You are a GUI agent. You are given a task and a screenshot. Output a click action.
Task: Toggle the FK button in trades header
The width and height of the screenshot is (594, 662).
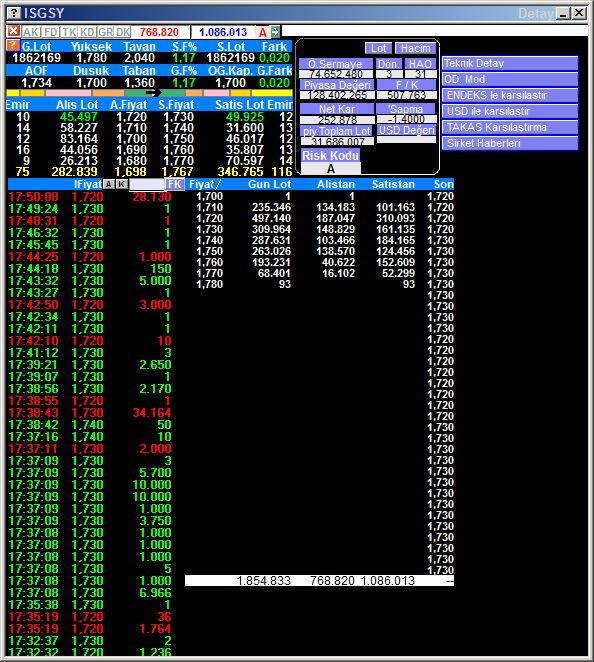click(174, 184)
